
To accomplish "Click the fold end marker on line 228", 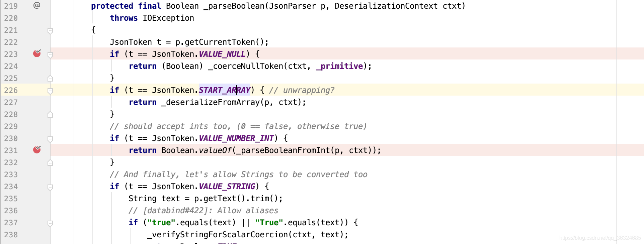I will click(x=50, y=115).
